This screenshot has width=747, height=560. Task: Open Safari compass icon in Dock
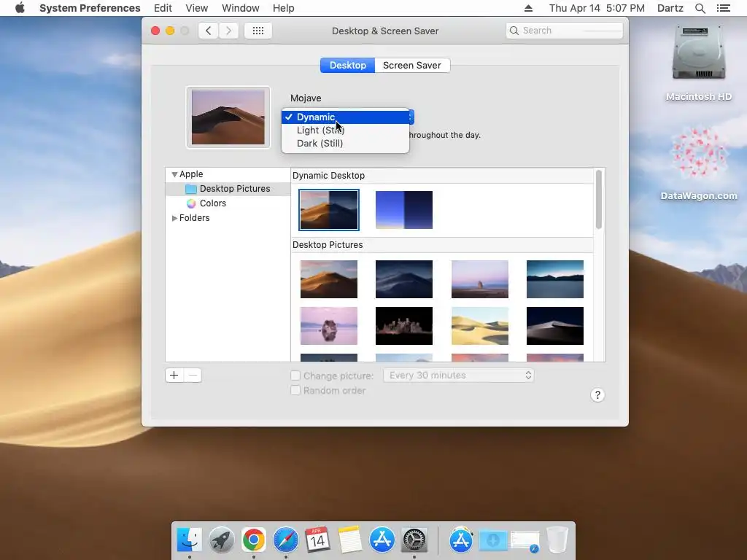click(286, 540)
